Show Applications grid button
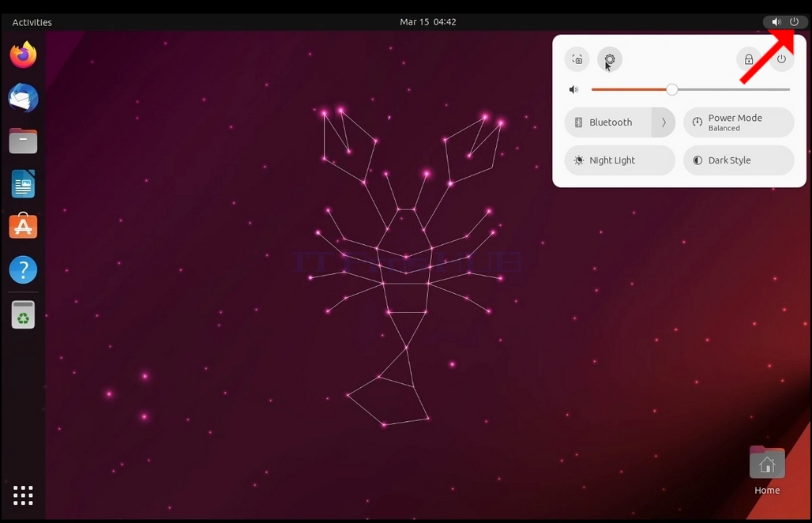 coord(24,495)
